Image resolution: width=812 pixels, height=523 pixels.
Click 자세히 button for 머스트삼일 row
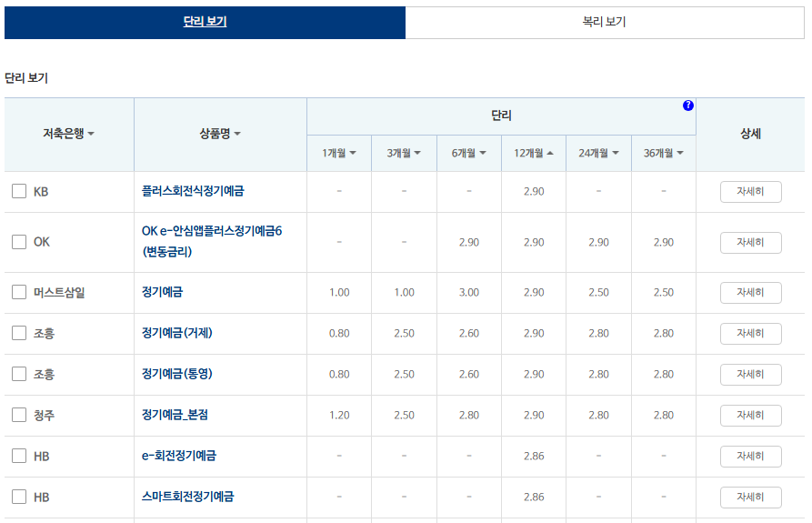tap(750, 293)
